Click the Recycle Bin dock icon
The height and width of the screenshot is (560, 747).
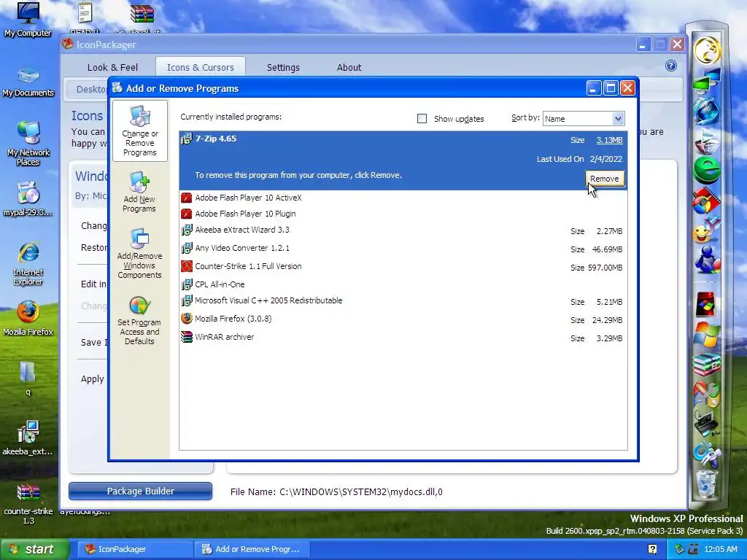(x=707, y=484)
